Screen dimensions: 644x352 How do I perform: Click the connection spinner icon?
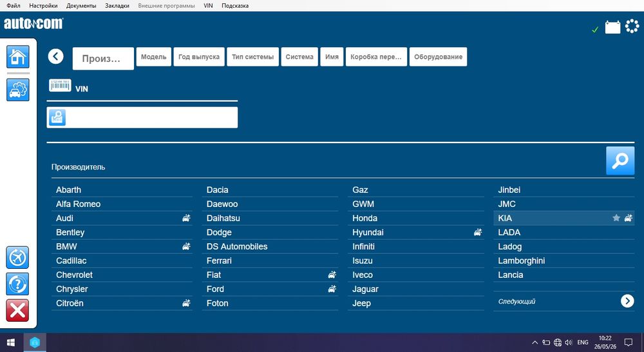[632, 26]
